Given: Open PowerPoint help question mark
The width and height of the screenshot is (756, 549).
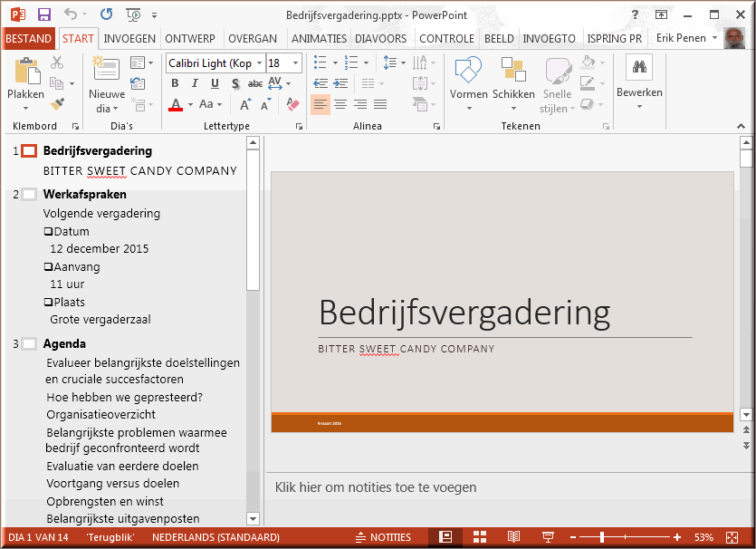Looking at the screenshot, I should pos(635,15).
